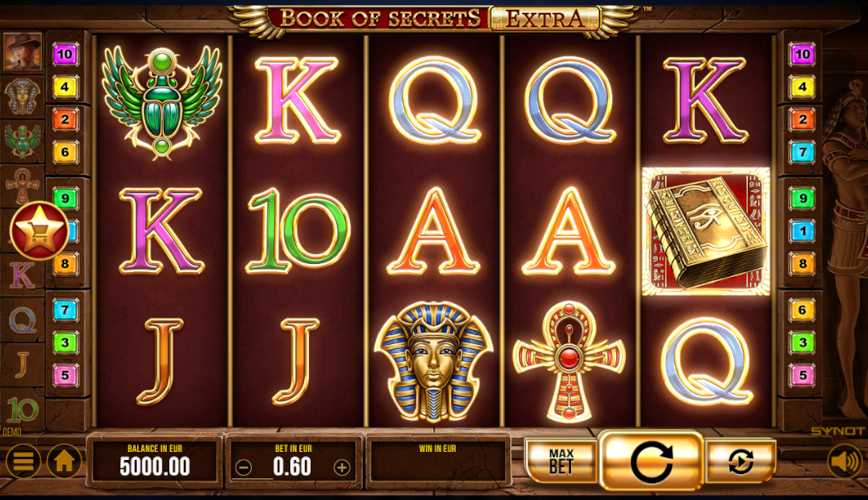Image resolution: width=868 pixels, height=500 pixels.
Task: Click the Book of Secrets Extra title logo
Action: (433, 19)
